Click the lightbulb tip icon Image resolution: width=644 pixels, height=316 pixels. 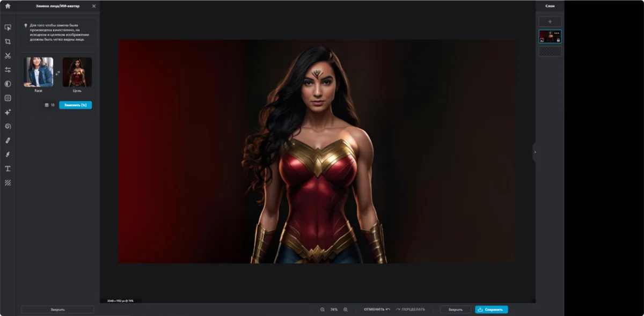(x=25, y=25)
